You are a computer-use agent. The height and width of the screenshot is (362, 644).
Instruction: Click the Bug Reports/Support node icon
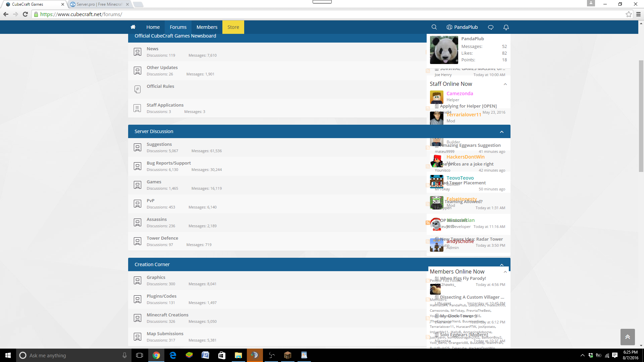coord(138,166)
